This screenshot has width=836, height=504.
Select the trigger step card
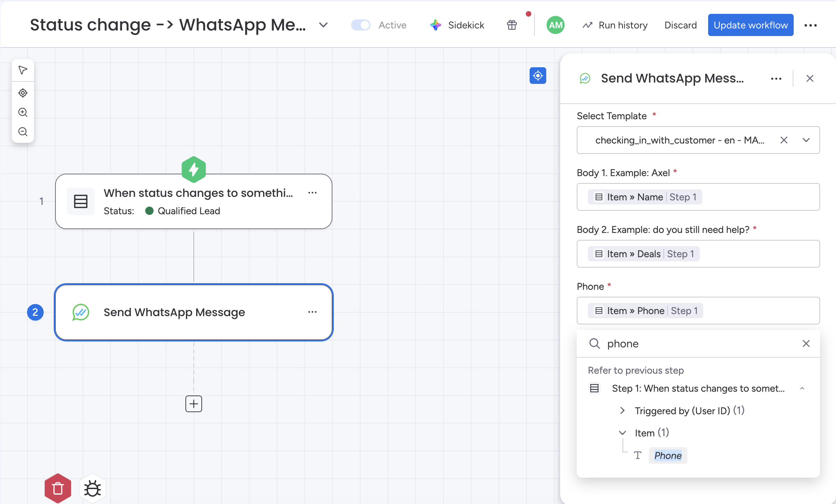pos(194,201)
